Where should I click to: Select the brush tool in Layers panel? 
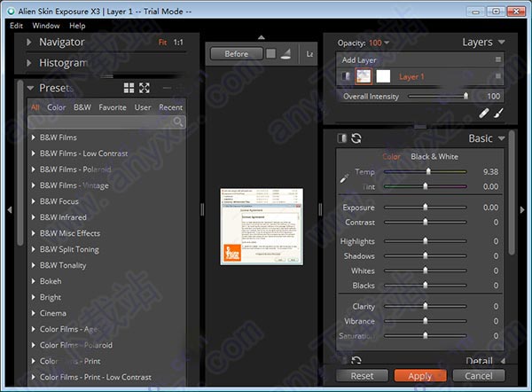coord(498,113)
